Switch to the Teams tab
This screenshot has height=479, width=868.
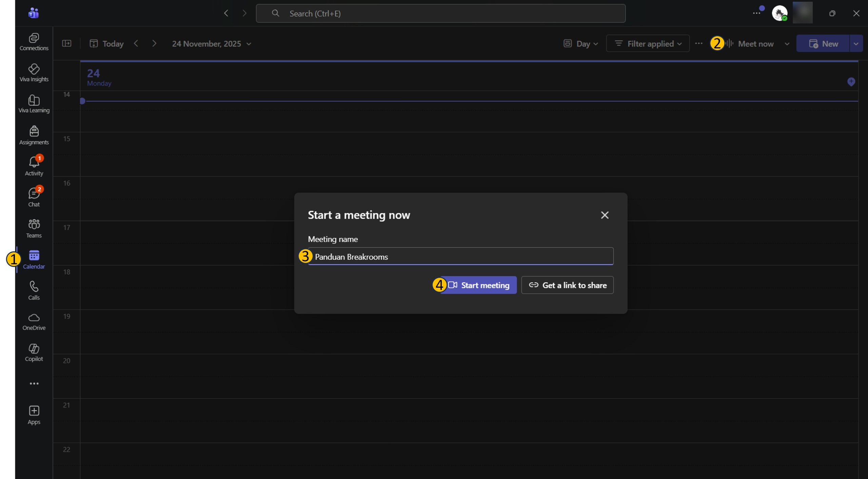(34, 228)
